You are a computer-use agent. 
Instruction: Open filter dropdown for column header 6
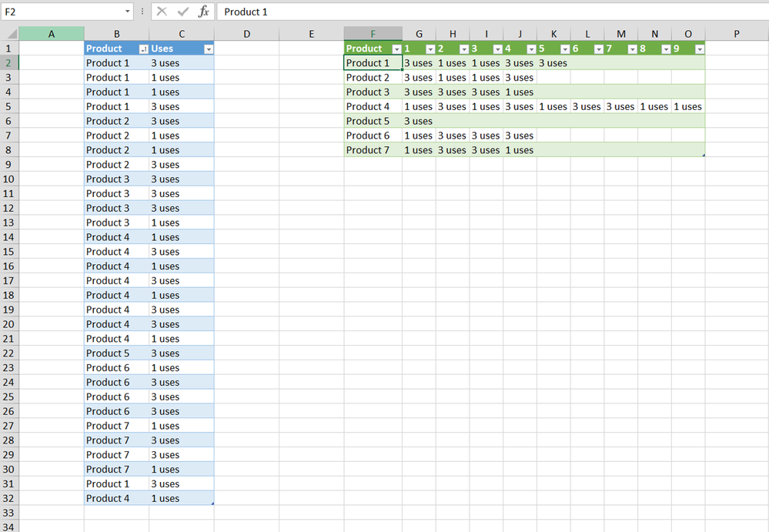pos(599,49)
